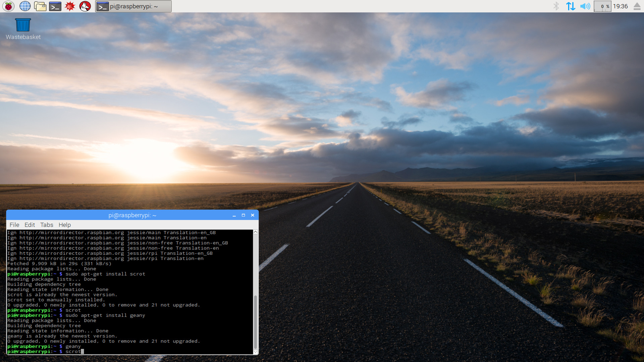Open the File Manager folder icon
Screen dimensions: 644x362
(x=40, y=6)
